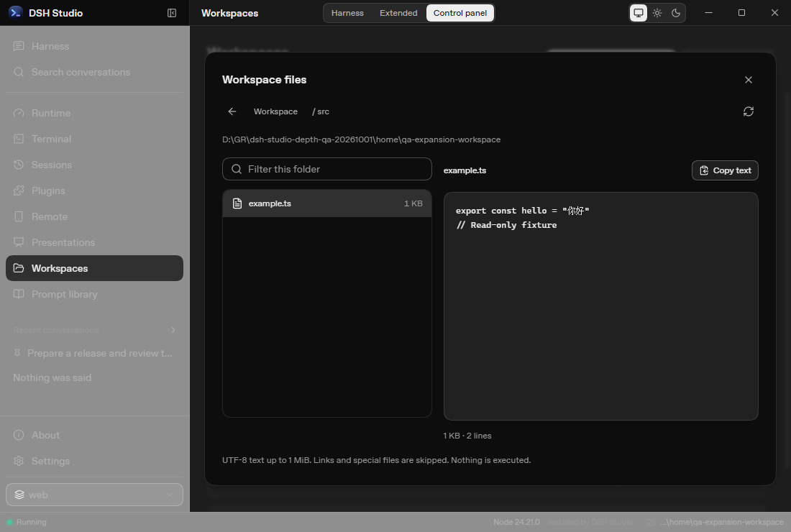Viewport: 791px width, 532px height.
Task: Switch to system theme monitor icon
Action: click(638, 13)
